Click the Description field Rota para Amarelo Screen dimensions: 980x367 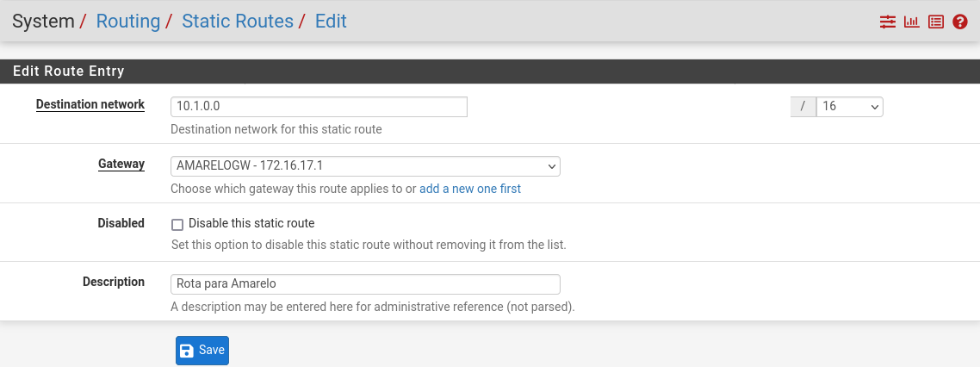click(365, 283)
